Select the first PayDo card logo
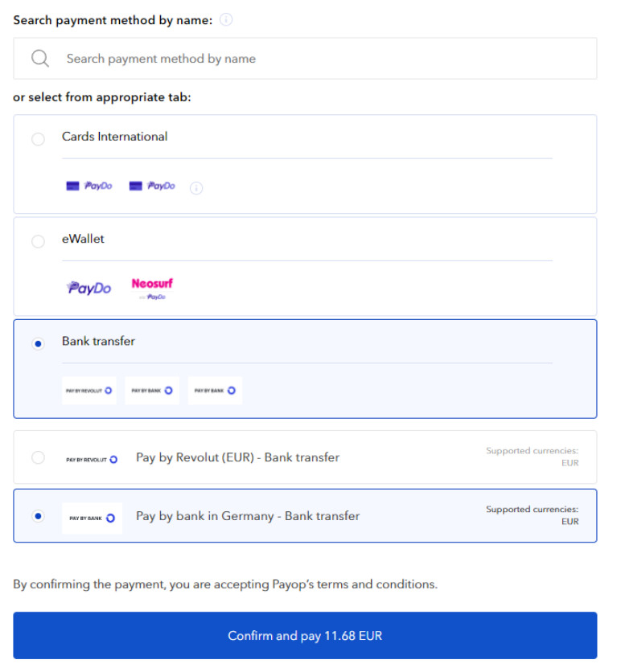Image resolution: width=617 pixels, height=672 pixels. [x=89, y=186]
